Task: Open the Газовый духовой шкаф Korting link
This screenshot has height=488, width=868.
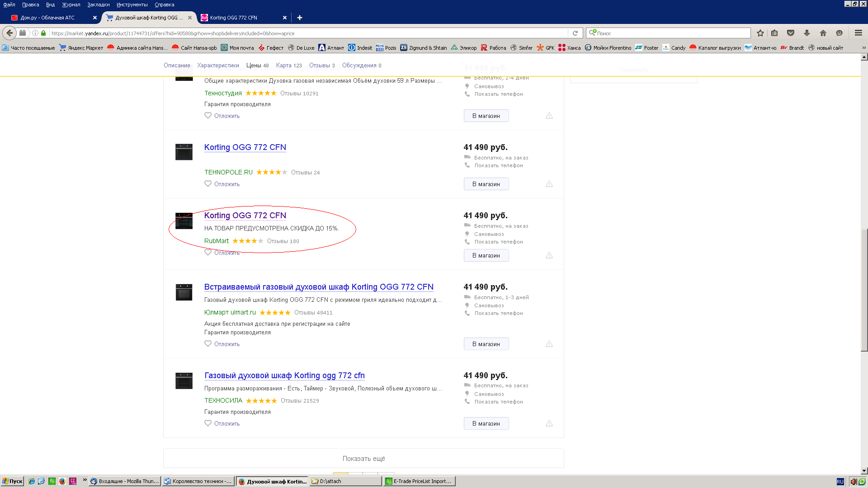Action: (284, 375)
